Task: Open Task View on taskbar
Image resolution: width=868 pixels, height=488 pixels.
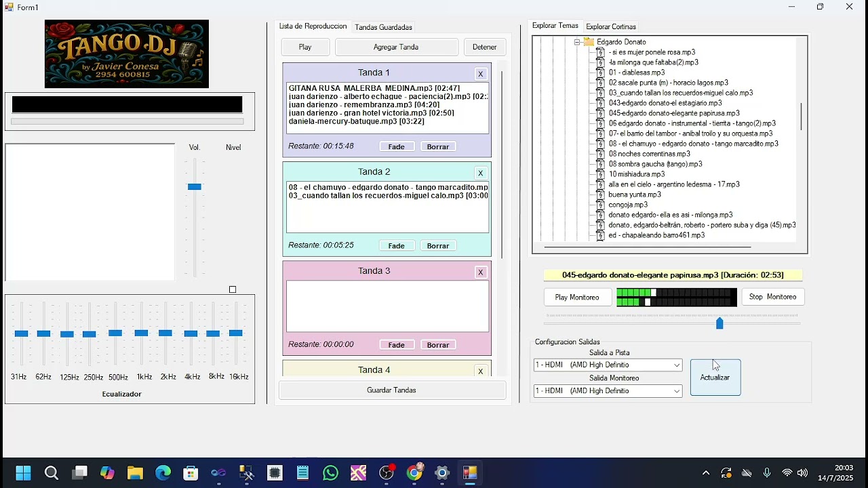Action: point(80,473)
